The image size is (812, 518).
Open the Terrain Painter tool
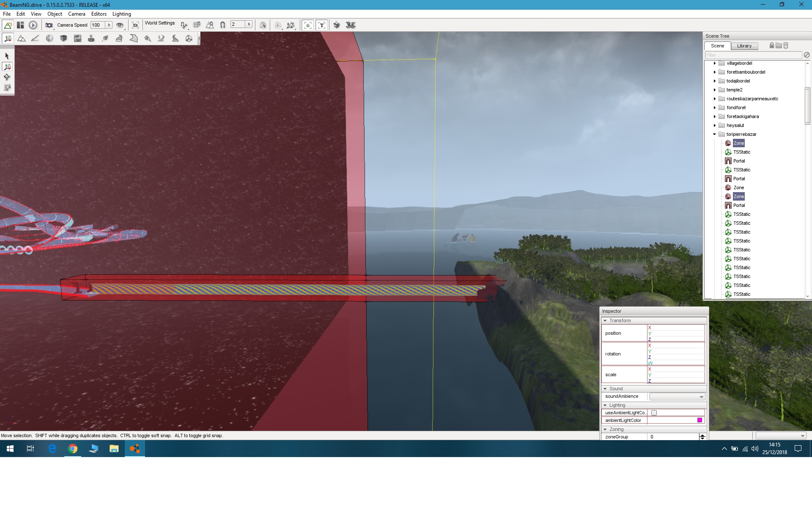pos(36,39)
